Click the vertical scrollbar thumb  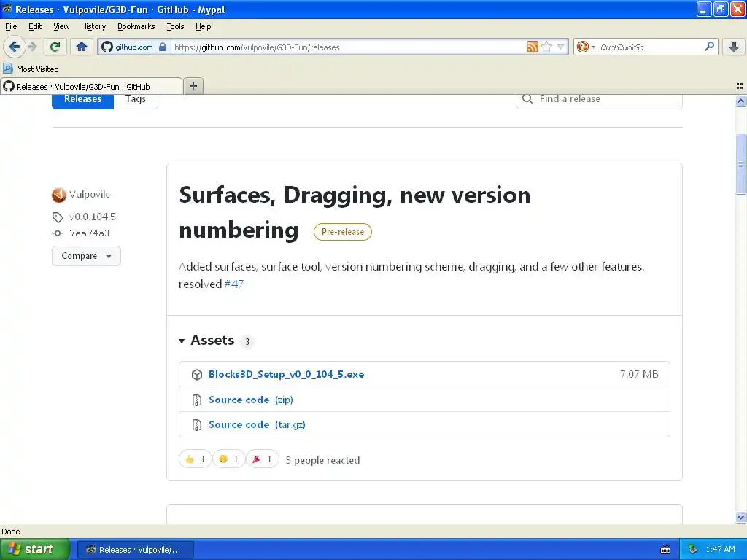tap(740, 164)
